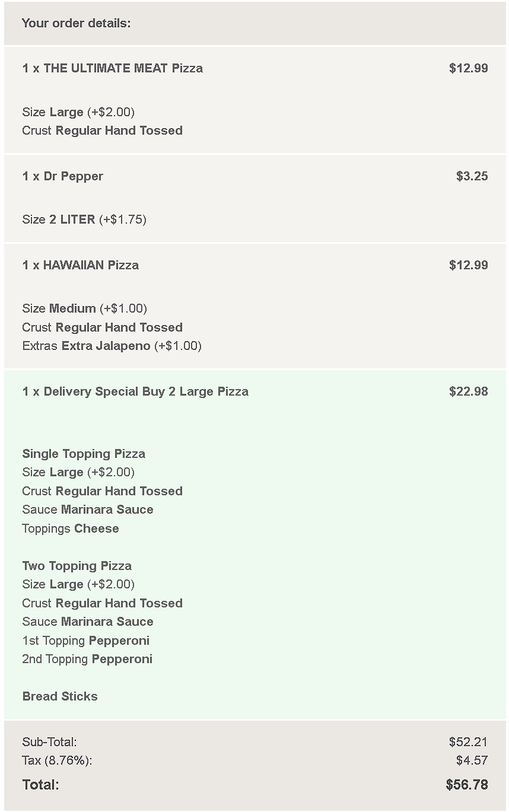509x812 pixels.
Task: Click the Size 2 LITER option line
Action: coord(84,219)
